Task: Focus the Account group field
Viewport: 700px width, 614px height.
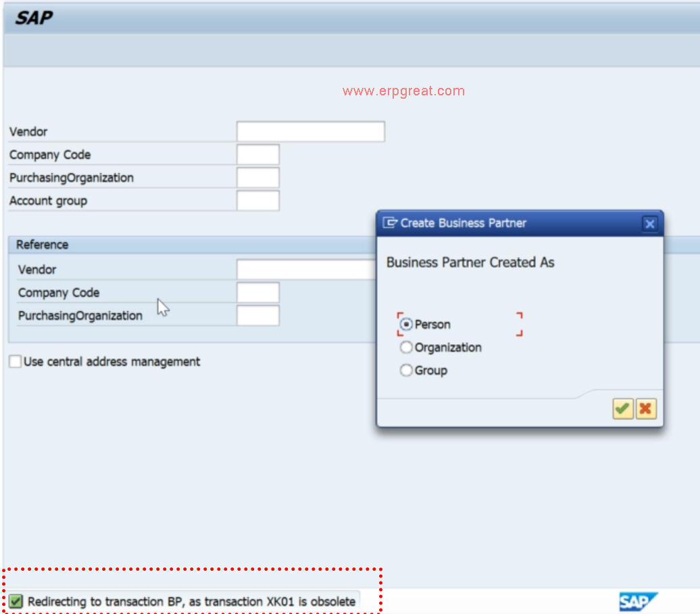Action: [258, 200]
